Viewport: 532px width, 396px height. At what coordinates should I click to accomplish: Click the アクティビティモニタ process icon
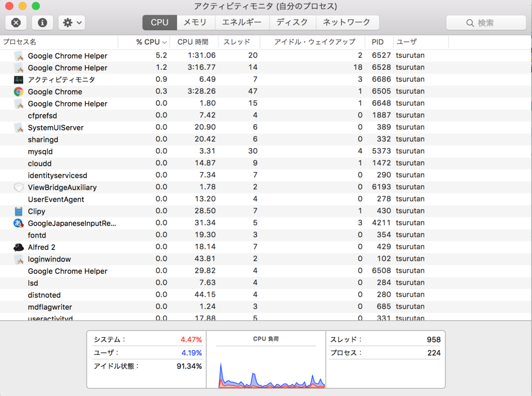(x=18, y=80)
